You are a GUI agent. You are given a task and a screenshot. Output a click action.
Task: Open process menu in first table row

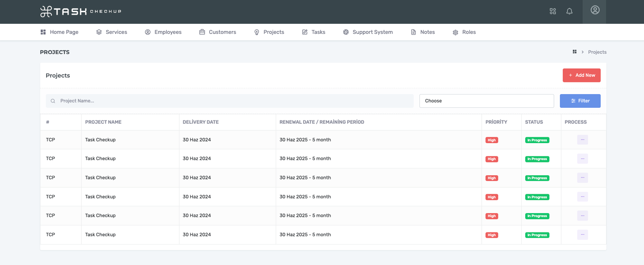tap(582, 140)
